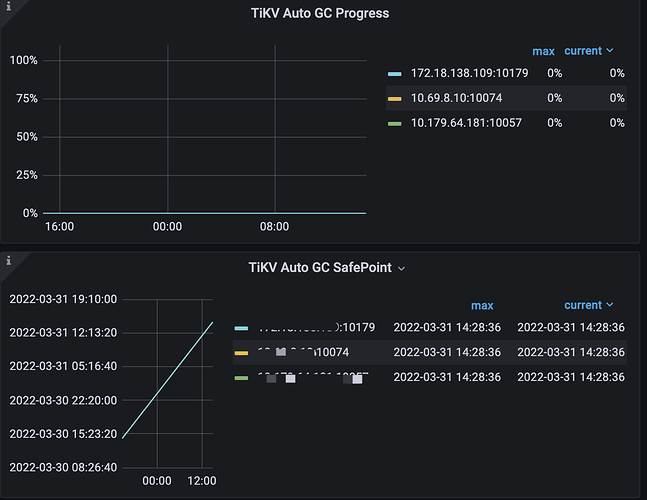
Task: Toggle series 10.179.64.181:10057 in Progress legend
Action: pyautogui.click(x=466, y=123)
